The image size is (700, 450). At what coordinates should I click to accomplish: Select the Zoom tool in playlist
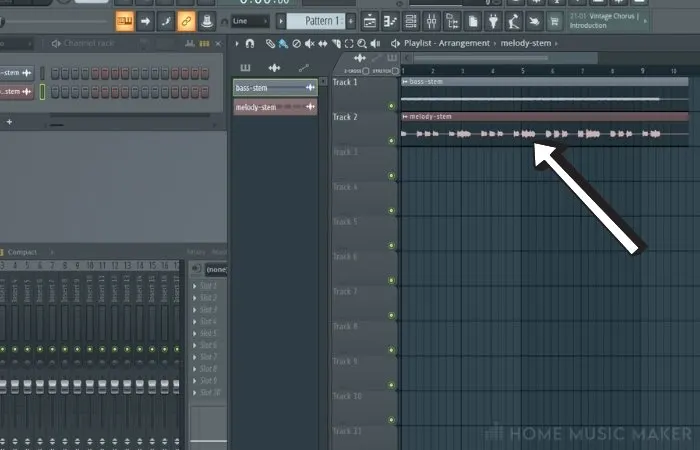[362, 43]
